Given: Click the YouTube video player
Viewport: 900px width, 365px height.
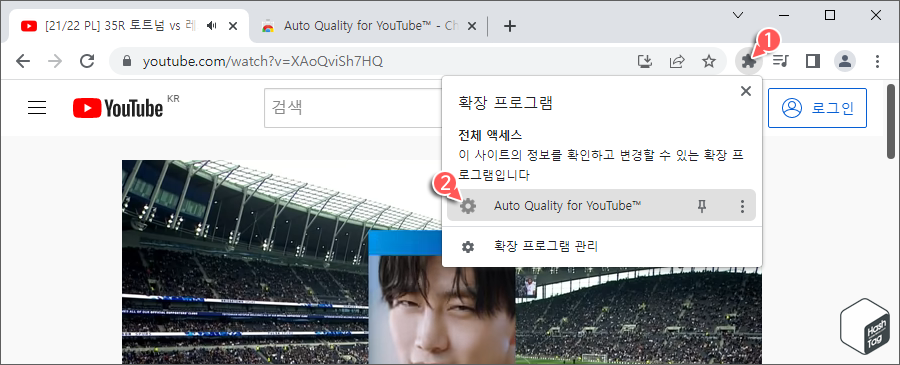Looking at the screenshot, I should [442, 262].
